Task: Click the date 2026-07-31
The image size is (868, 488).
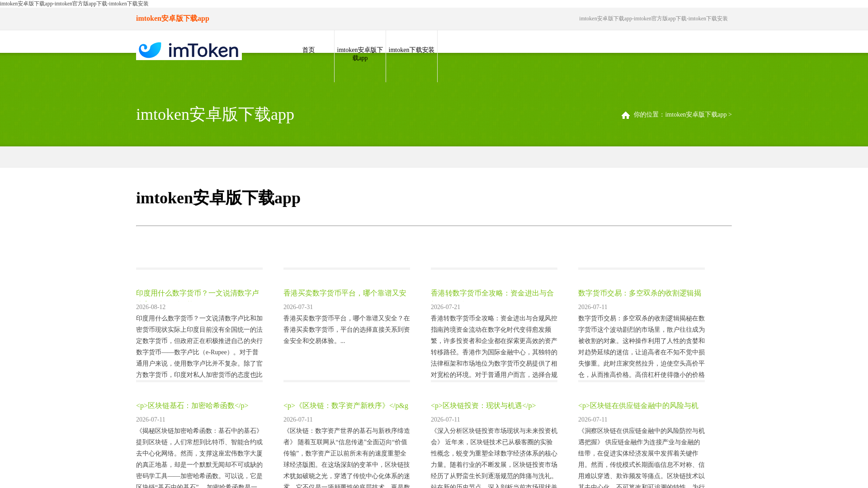Action: click(x=298, y=307)
